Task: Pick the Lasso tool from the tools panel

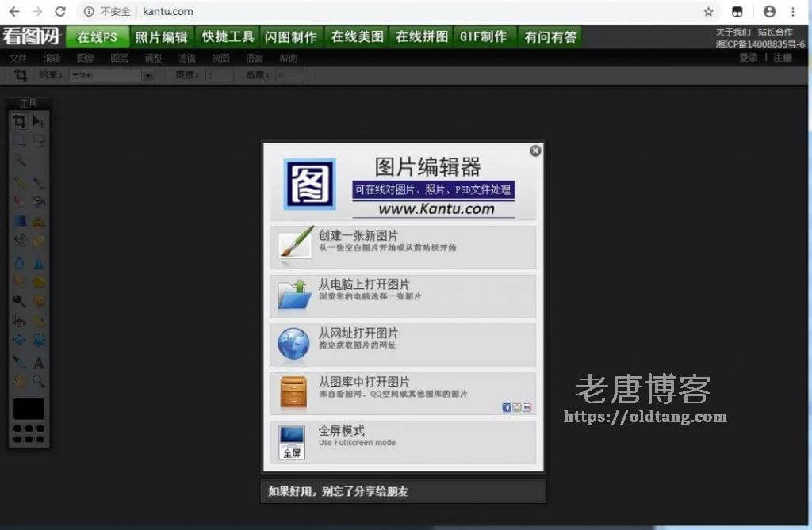Action: [38, 140]
